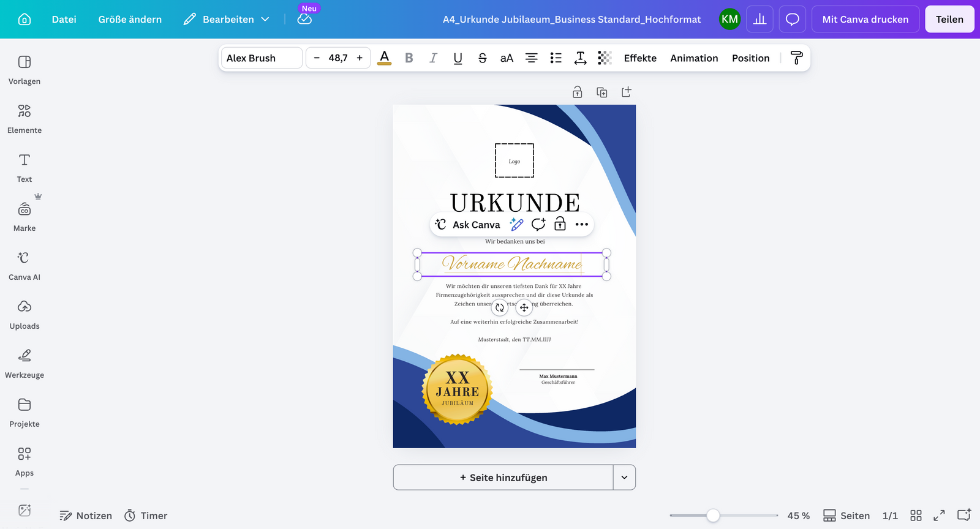Open the Alex Brush font selector

[262, 58]
